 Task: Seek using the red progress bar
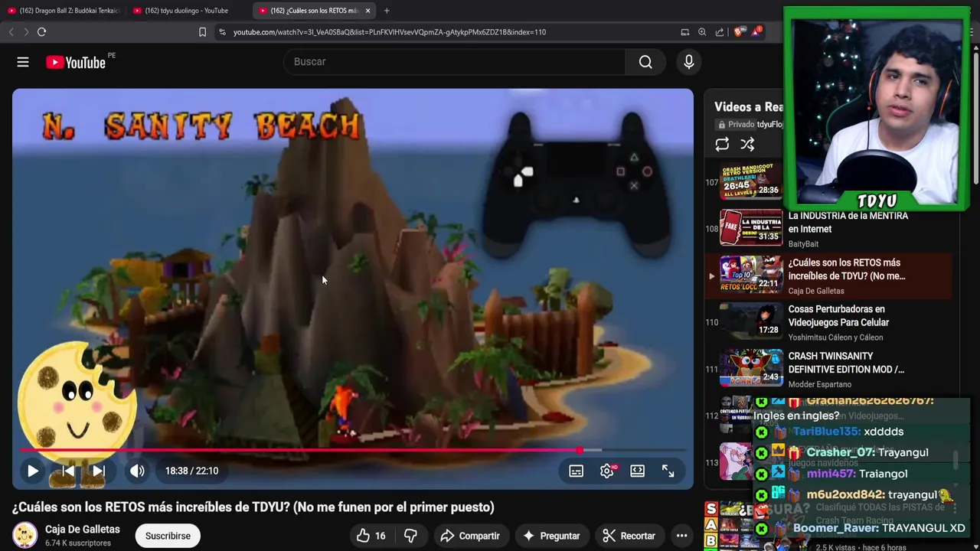(x=353, y=451)
